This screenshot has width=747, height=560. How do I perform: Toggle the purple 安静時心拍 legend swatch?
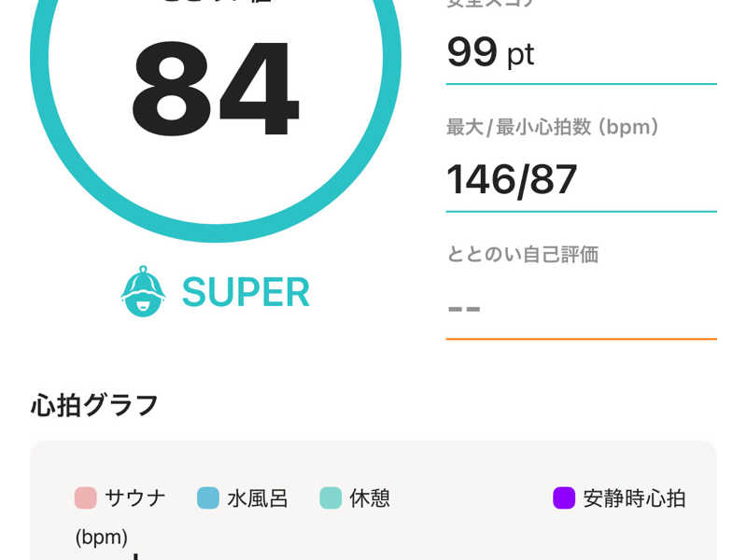tap(564, 498)
